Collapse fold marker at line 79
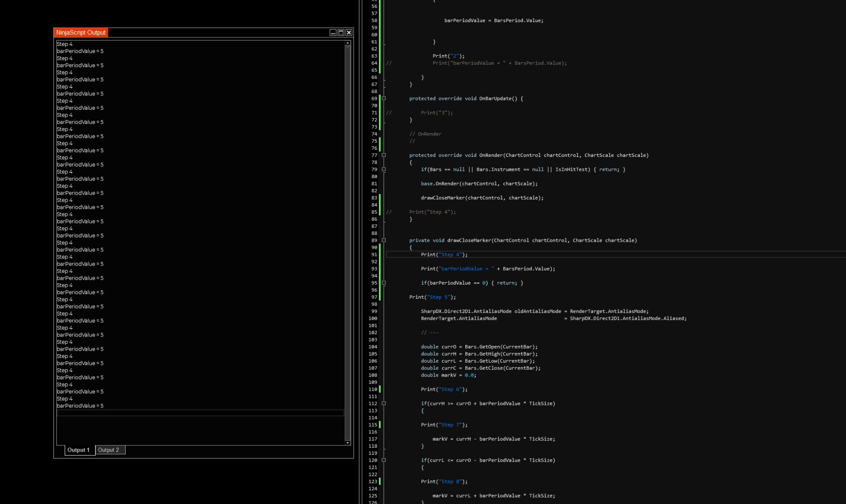The width and height of the screenshot is (846, 504). pyautogui.click(x=384, y=169)
